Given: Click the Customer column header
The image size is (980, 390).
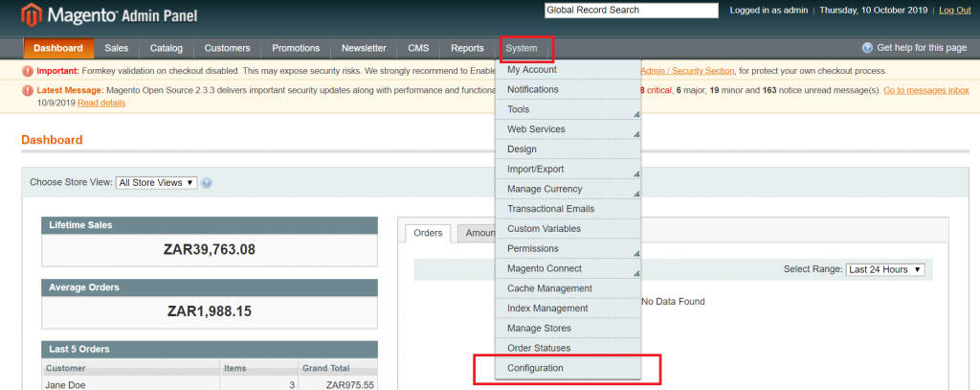Looking at the screenshot, I should tap(130, 368).
